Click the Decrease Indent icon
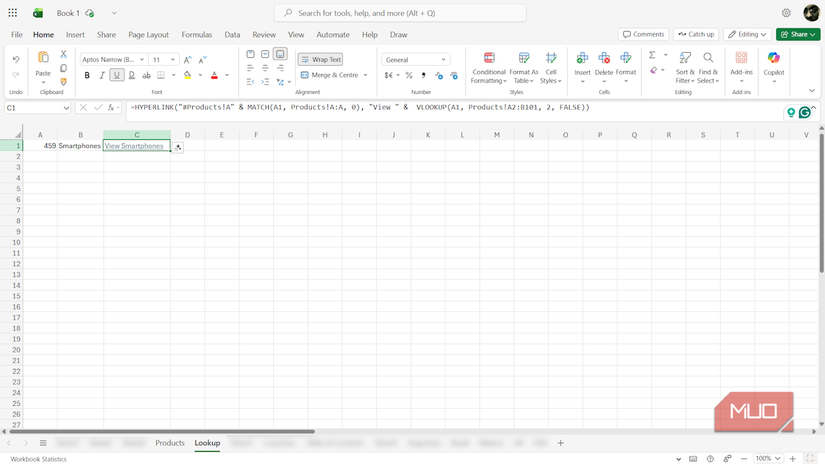 pyautogui.click(x=250, y=82)
